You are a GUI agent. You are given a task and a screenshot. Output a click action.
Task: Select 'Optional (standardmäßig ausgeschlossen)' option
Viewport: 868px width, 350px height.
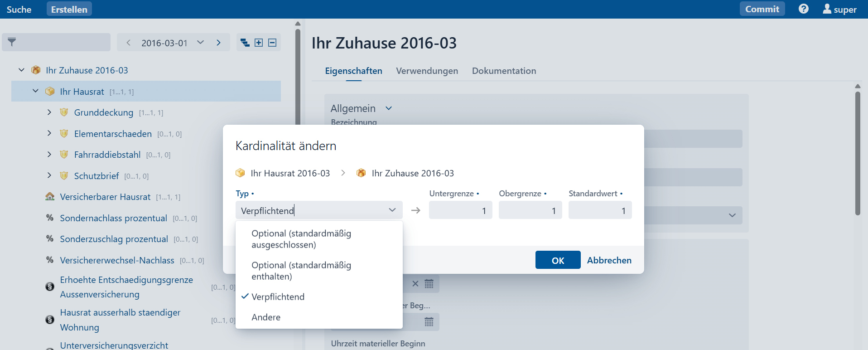[301, 239]
